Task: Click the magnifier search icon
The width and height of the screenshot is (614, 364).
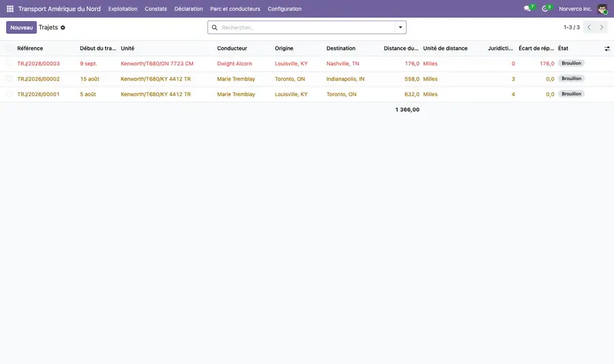Action: [215, 27]
